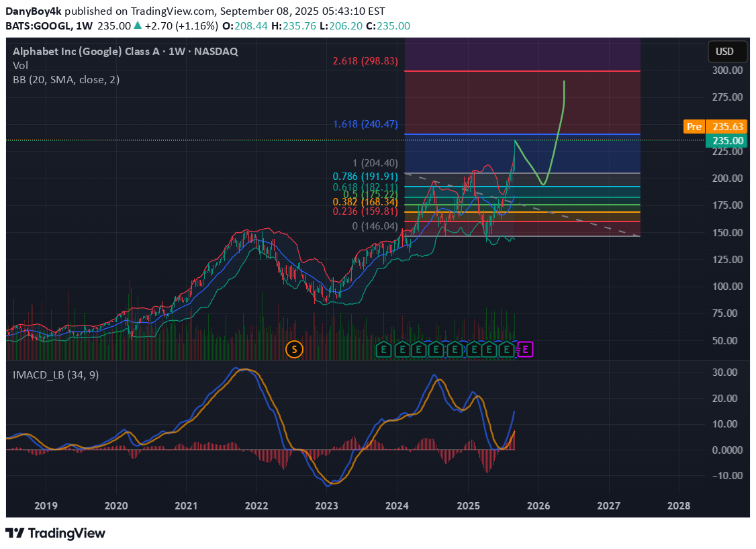Image resolution: width=756 pixels, height=549 pixels.
Task: Click the Alphabet Inc (Google) Class A chart title
Action: tap(126, 51)
